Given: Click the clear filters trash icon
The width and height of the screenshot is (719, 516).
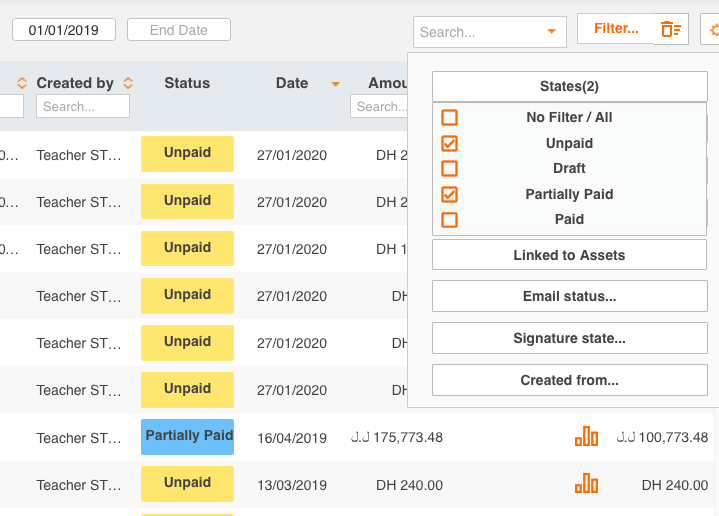Looking at the screenshot, I should [670, 30].
